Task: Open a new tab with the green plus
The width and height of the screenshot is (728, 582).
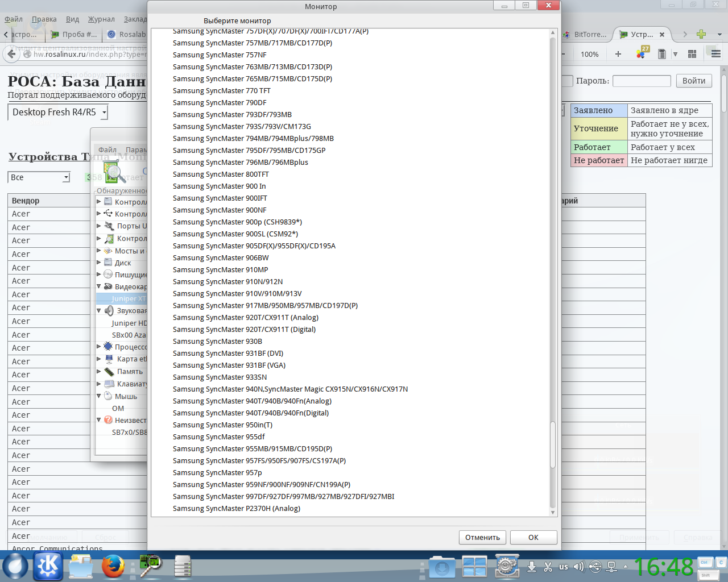Action: (701, 34)
